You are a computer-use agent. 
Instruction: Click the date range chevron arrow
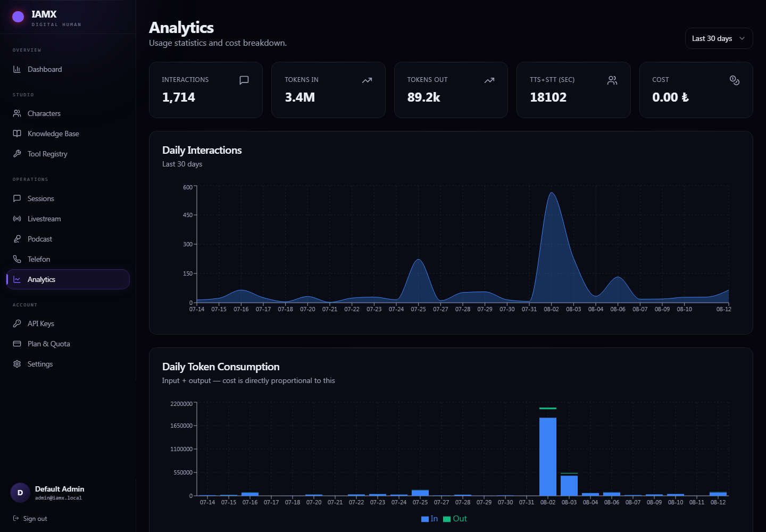tap(742, 38)
